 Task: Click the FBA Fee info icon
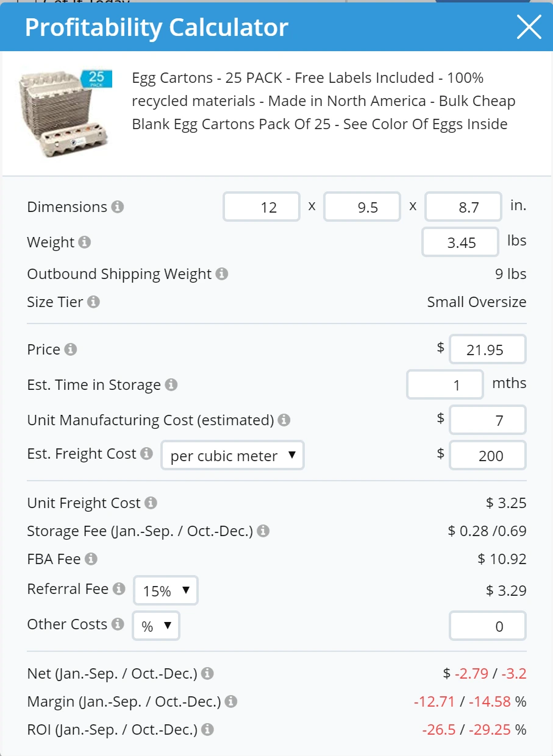91,559
